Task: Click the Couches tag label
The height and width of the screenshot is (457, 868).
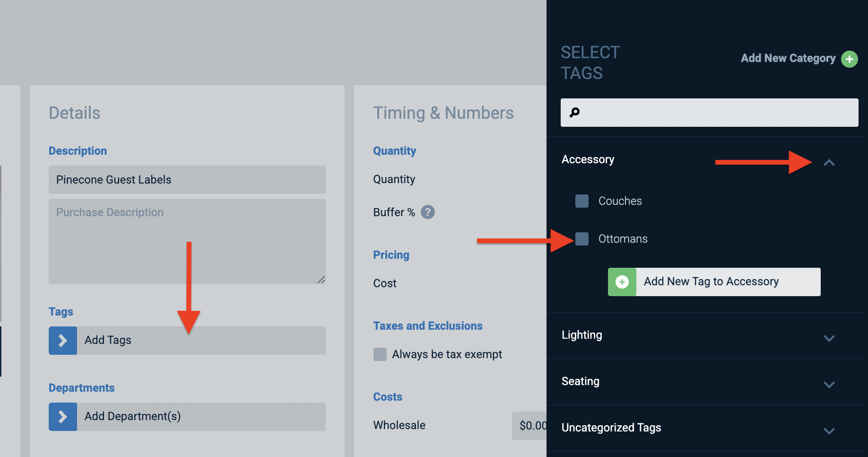Action: (620, 201)
